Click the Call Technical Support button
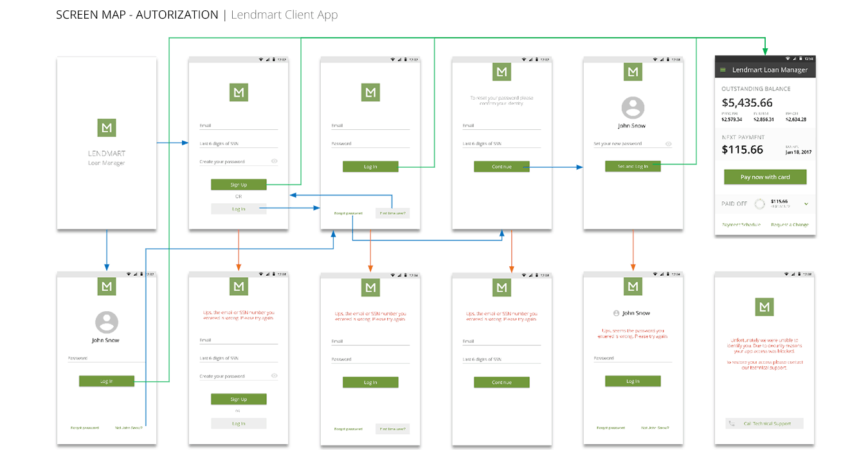The image size is (868, 450). click(x=765, y=424)
